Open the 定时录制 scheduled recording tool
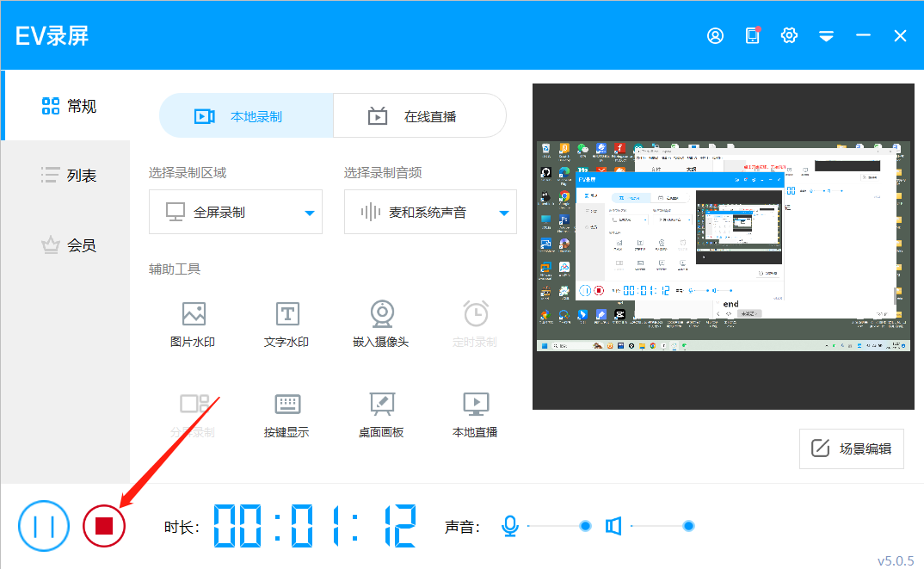The image size is (924, 569). tap(475, 325)
